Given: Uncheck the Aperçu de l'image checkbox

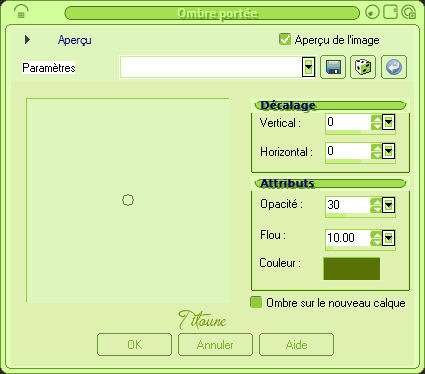Looking at the screenshot, I should tap(285, 39).
